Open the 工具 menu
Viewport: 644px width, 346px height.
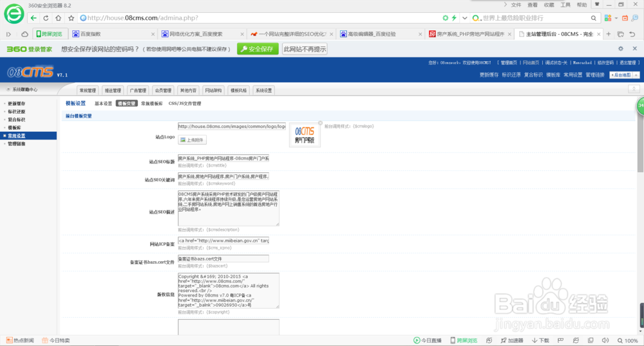point(565,5)
